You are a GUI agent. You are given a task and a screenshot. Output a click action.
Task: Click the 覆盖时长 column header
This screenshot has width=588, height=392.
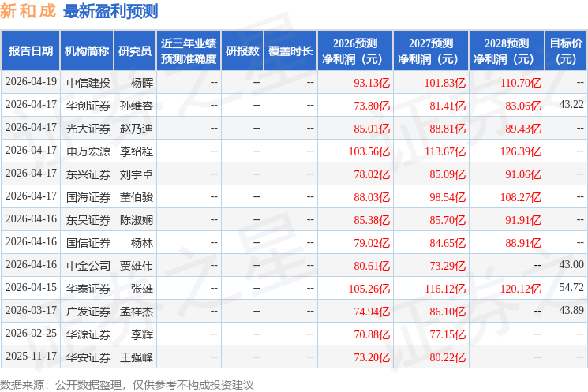coord(290,50)
